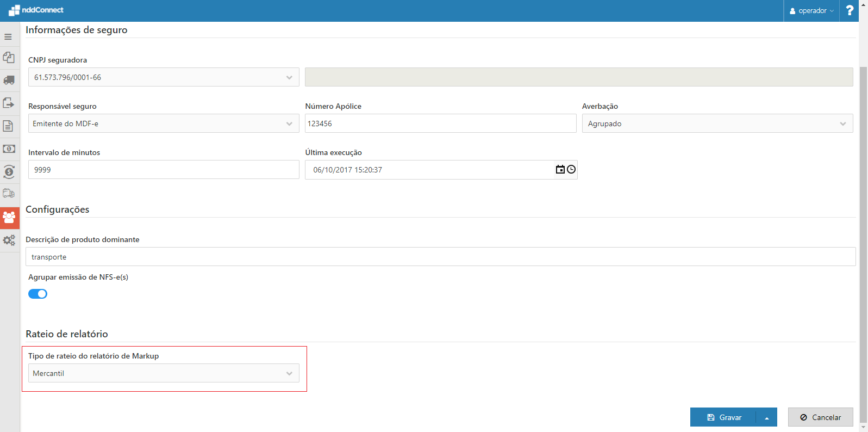Viewport: 868px width, 432px height.
Task: Open calendar picker for Última execução
Action: [560, 170]
